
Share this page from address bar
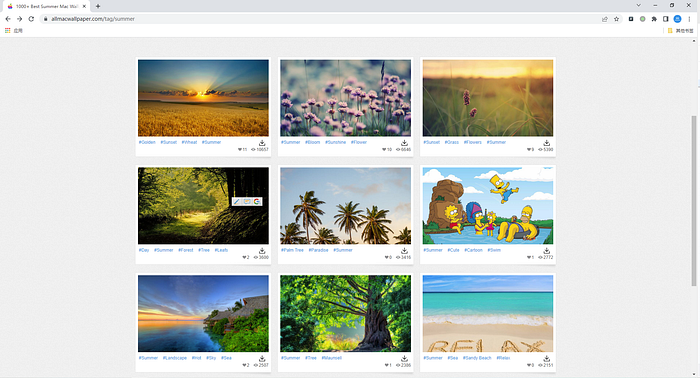tap(605, 19)
